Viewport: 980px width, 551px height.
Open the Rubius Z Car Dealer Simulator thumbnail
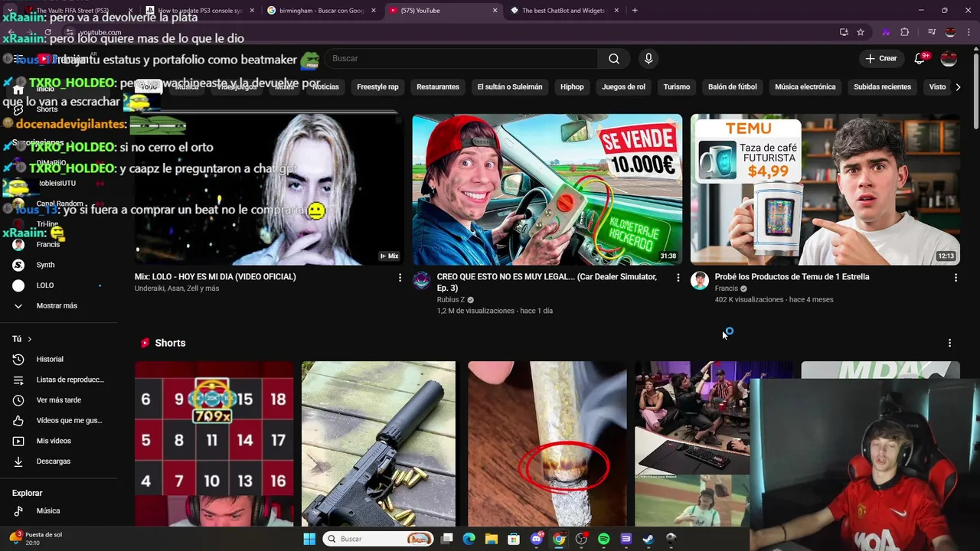click(547, 189)
